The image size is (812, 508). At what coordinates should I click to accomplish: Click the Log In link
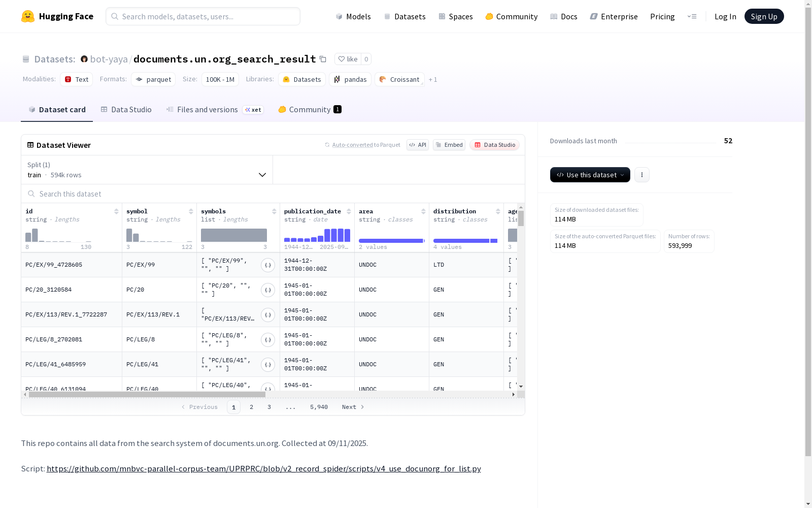click(x=725, y=16)
